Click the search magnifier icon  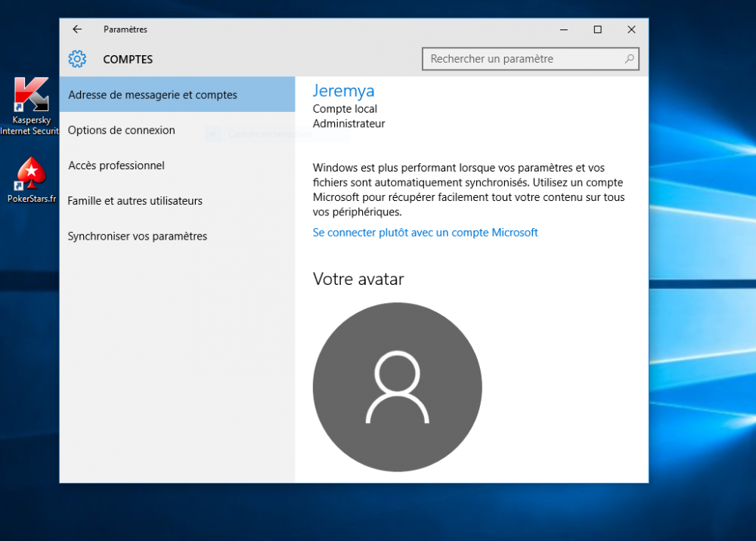tap(629, 59)
